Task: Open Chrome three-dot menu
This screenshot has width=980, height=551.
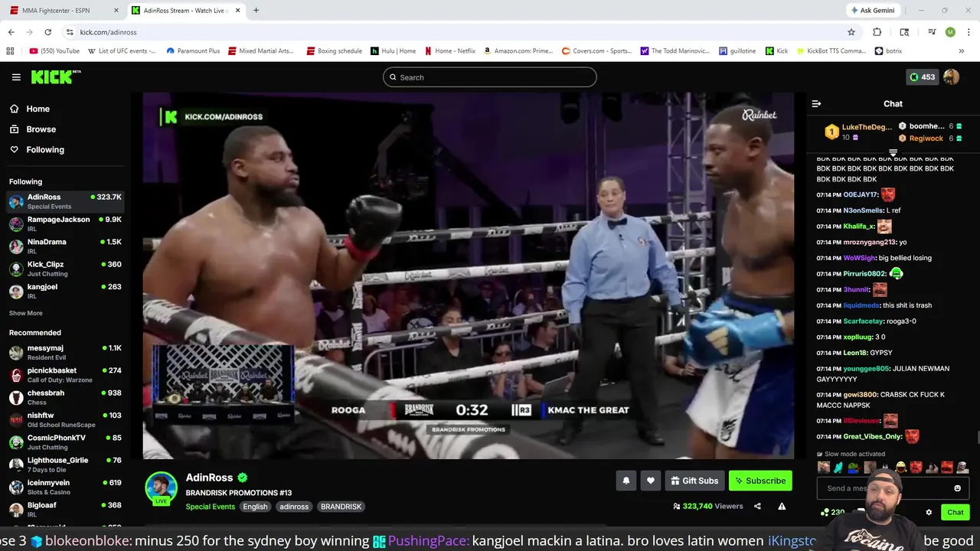Action: click(969, 32)
